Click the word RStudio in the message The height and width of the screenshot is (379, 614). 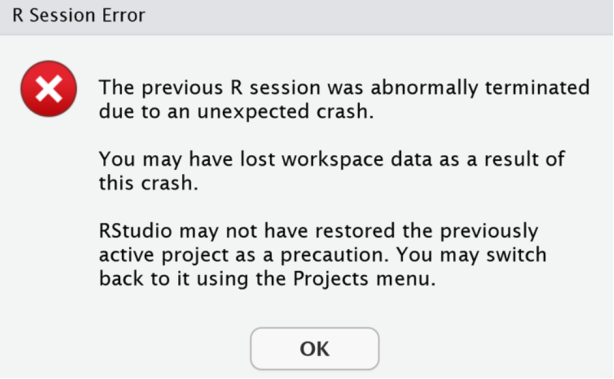135,231
